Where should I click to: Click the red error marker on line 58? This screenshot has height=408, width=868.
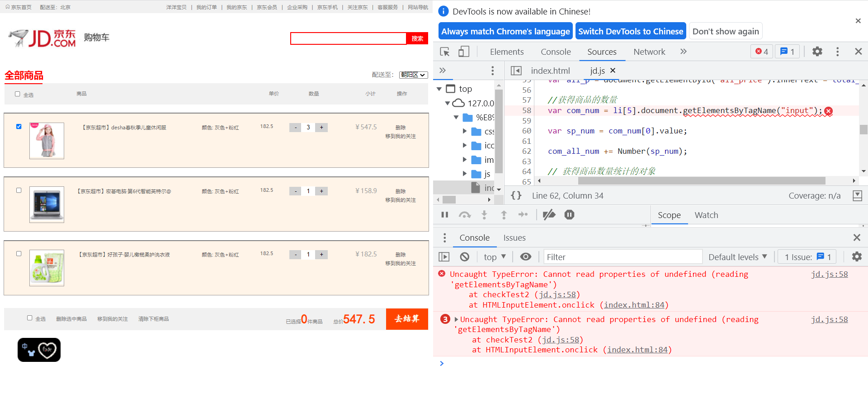click(x=829, y=111)
